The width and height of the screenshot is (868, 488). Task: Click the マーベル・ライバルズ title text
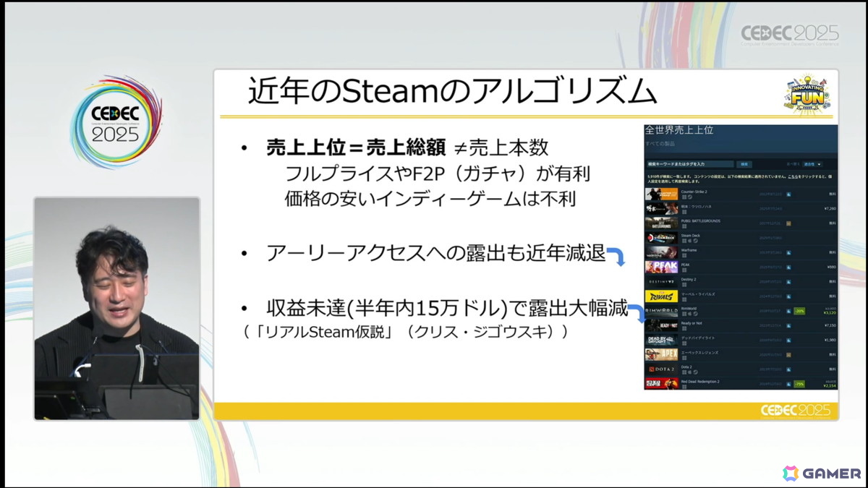[698, 294]
